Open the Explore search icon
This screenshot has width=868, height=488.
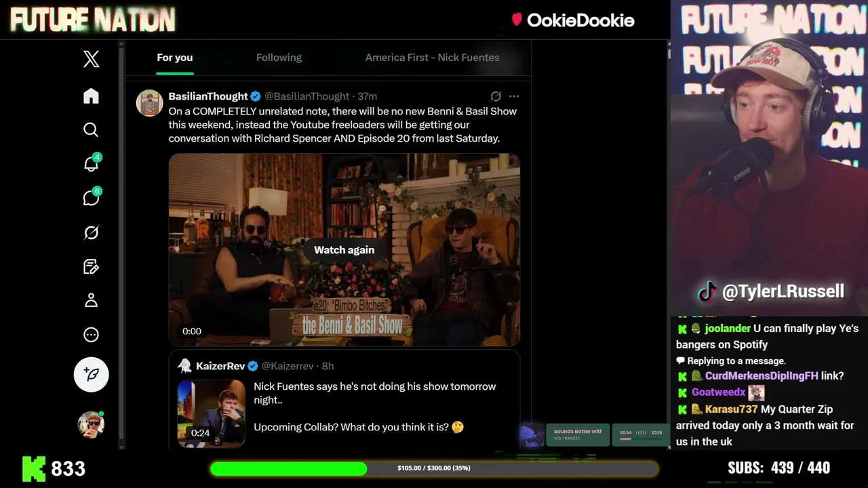click(91, 129)
